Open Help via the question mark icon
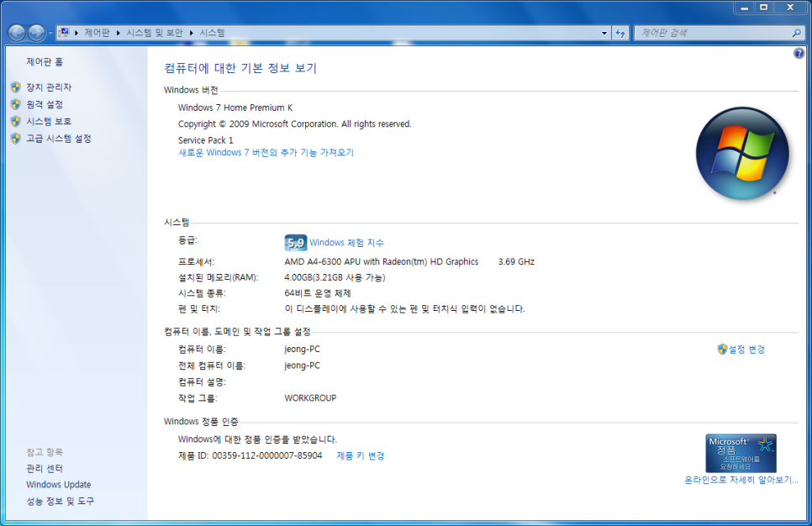The height and width of the screenshot is (526, 812). 799,53
